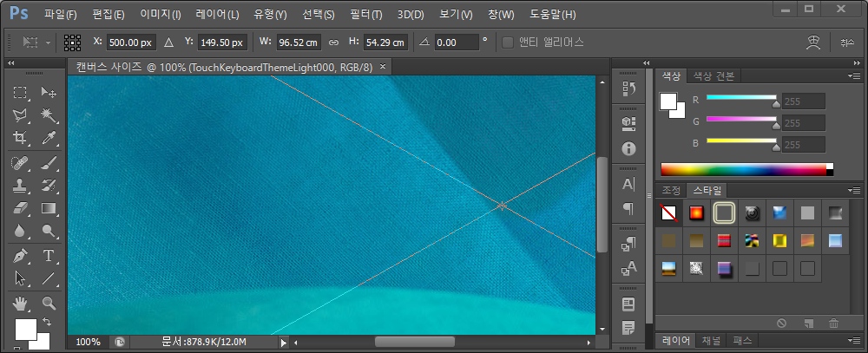Select the Clone Stamp tool

click(21, 185)
